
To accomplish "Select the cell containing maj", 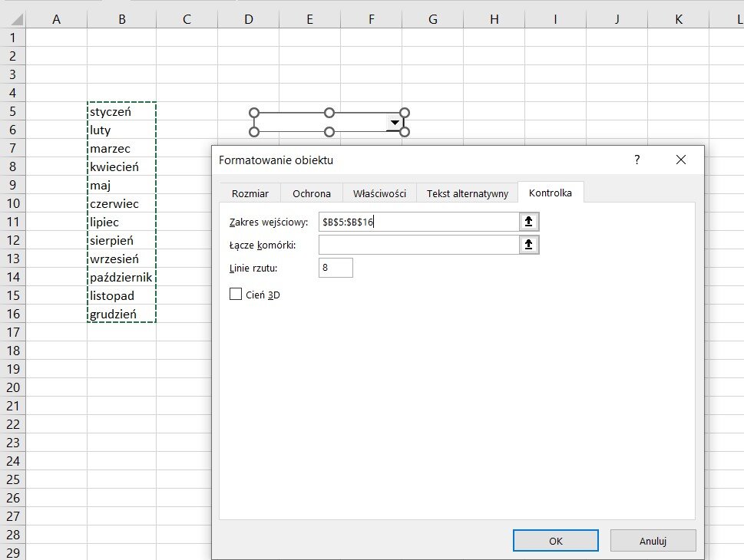I will pyautogui.click(x=122, y=185).
